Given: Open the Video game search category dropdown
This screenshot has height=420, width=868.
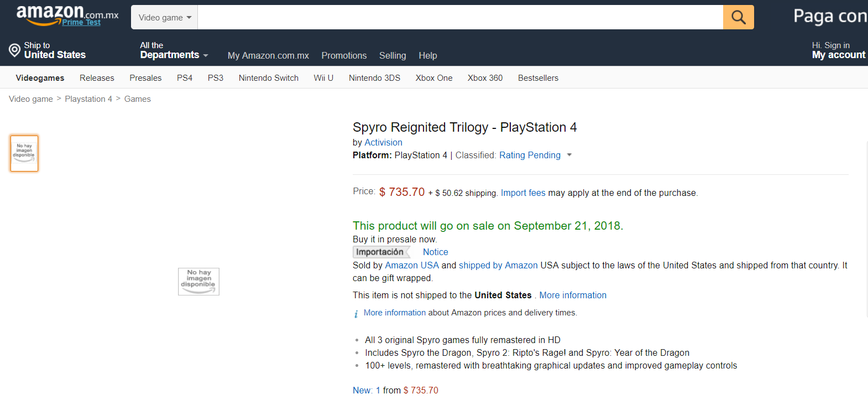Looking at the screenshot, I should [x=164, y=18].
